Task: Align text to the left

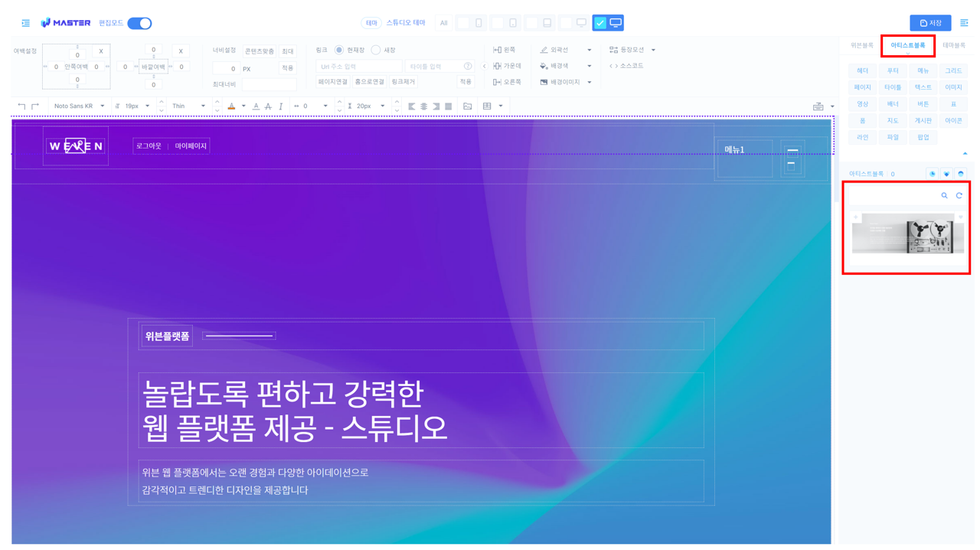Action: pos(412,106)
